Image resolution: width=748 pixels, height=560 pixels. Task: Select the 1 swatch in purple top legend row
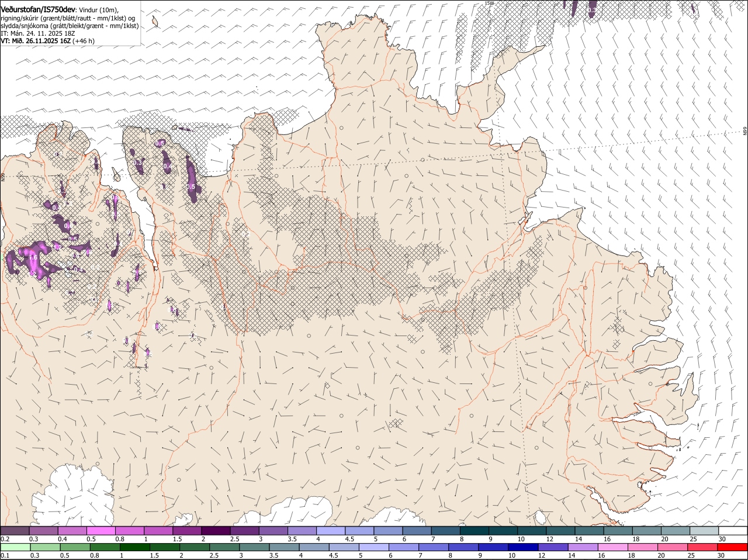(x=158, y=530)
